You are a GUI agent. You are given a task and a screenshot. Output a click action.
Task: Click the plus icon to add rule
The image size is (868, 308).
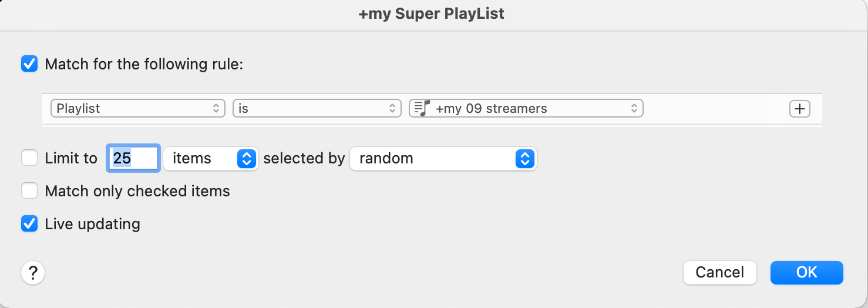(x=800, y=109)
